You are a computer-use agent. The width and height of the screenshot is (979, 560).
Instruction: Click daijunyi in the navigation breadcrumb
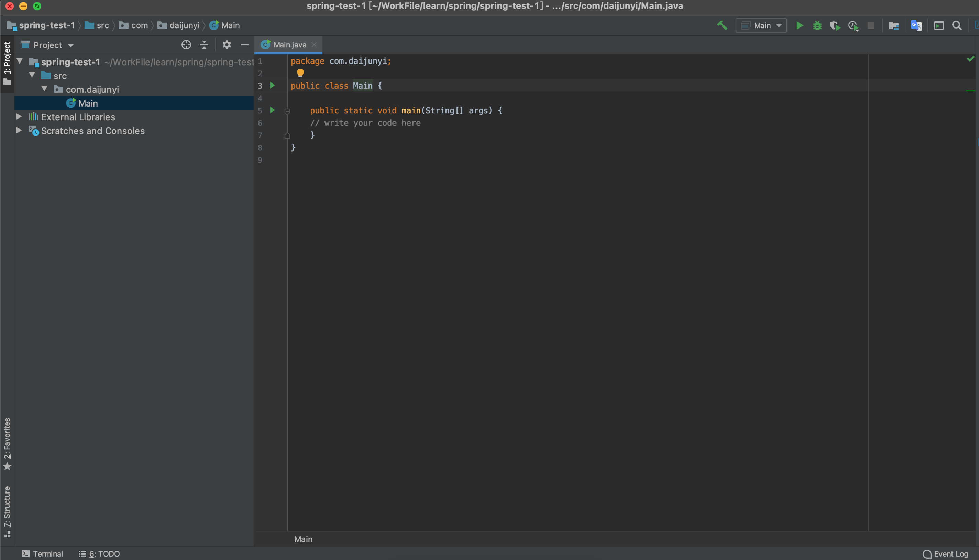coord(178,25)
